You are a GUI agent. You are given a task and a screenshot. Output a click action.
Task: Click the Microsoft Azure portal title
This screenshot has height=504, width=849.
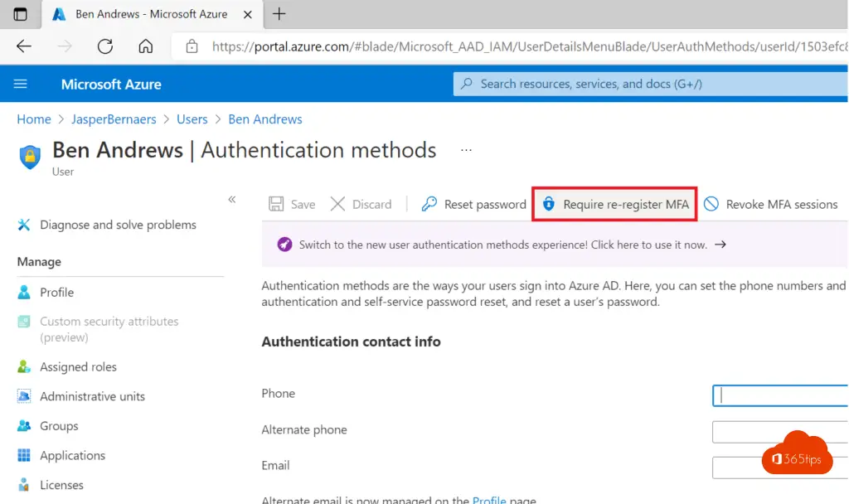111,85
